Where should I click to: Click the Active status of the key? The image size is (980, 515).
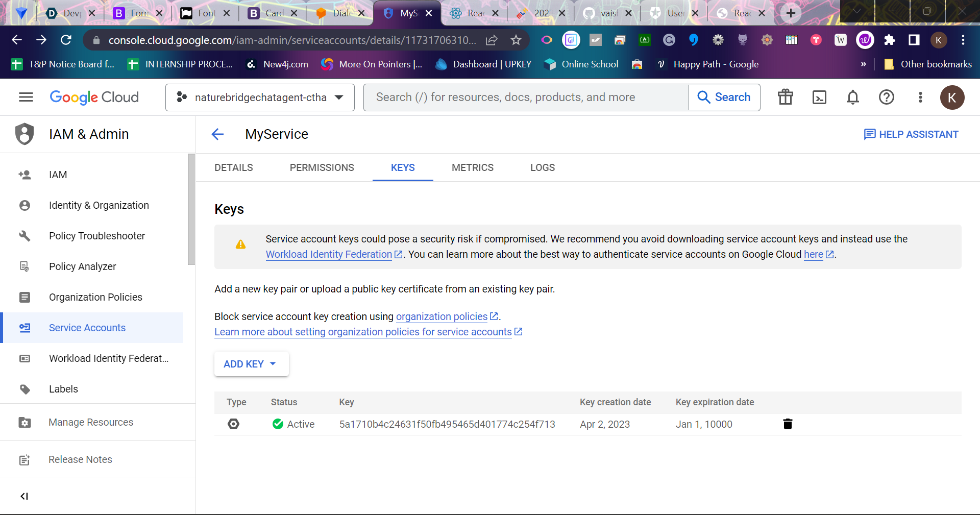(x=293, y=424)
